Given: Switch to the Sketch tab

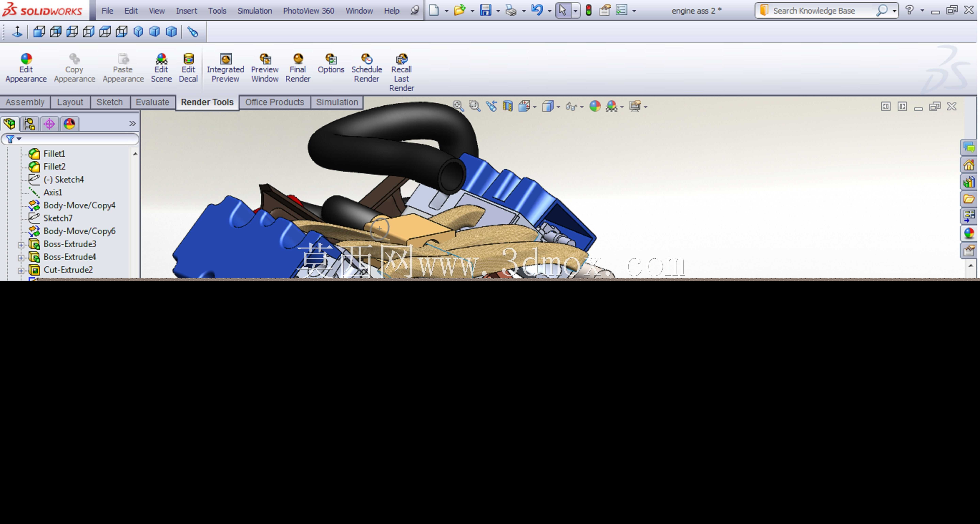Looking at the screenshot, I should click(x=110, y=102).
